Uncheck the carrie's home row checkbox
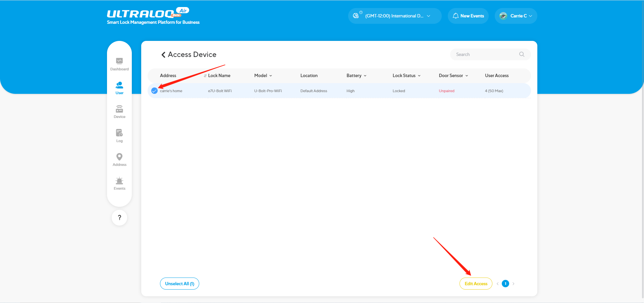This screenshot has height=303, width=644. (x=154, y=91)
